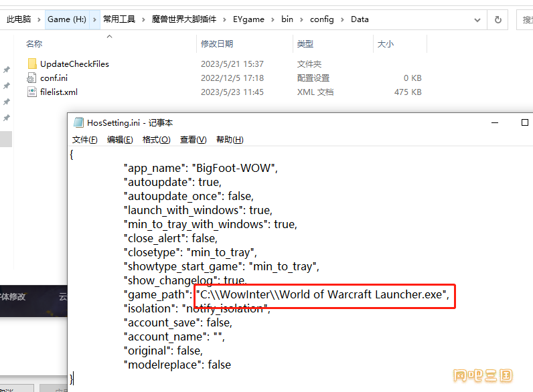Expand the chevron after 魔兽世界大脚插件 breadcrumb

click(x=224, y=19)
